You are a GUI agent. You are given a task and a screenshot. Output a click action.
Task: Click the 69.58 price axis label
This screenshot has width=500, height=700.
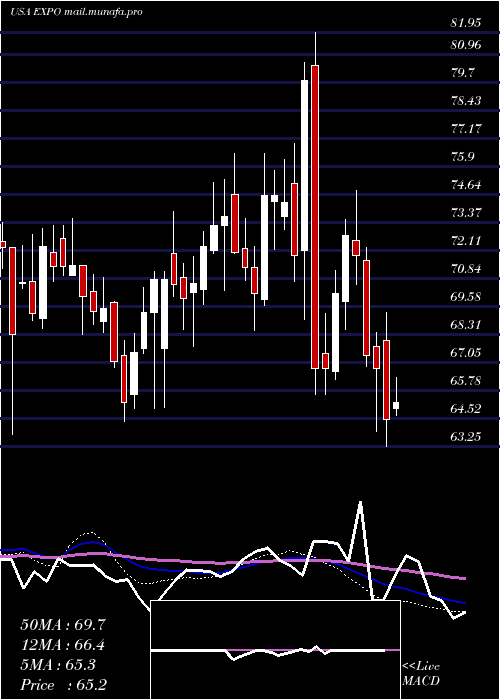point(466,297)
